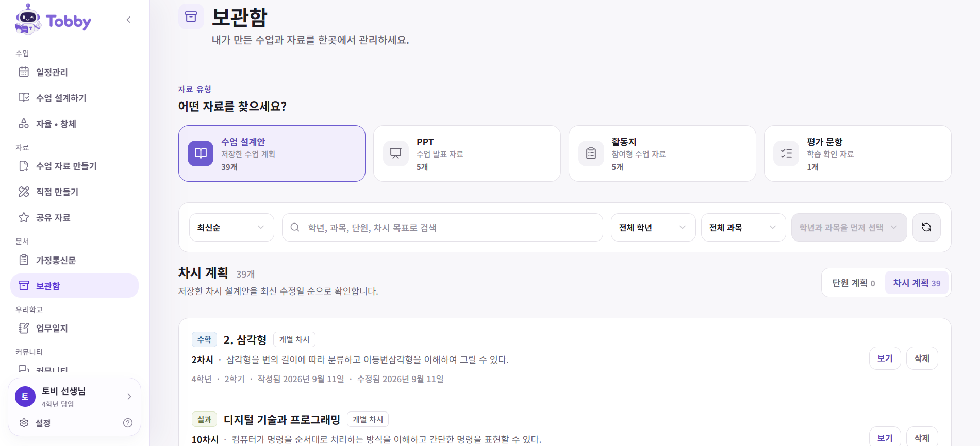Open the 전체 과목 dropdown
The height and width of the screenshot is (446, 980).
tap(743, 227)
